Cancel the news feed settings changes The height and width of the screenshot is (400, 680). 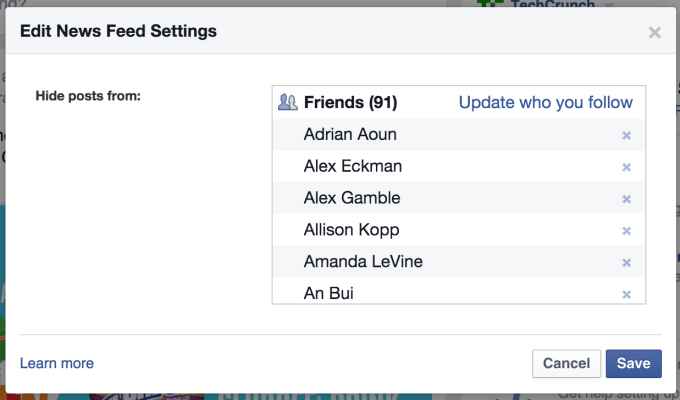tap(565, 363)
